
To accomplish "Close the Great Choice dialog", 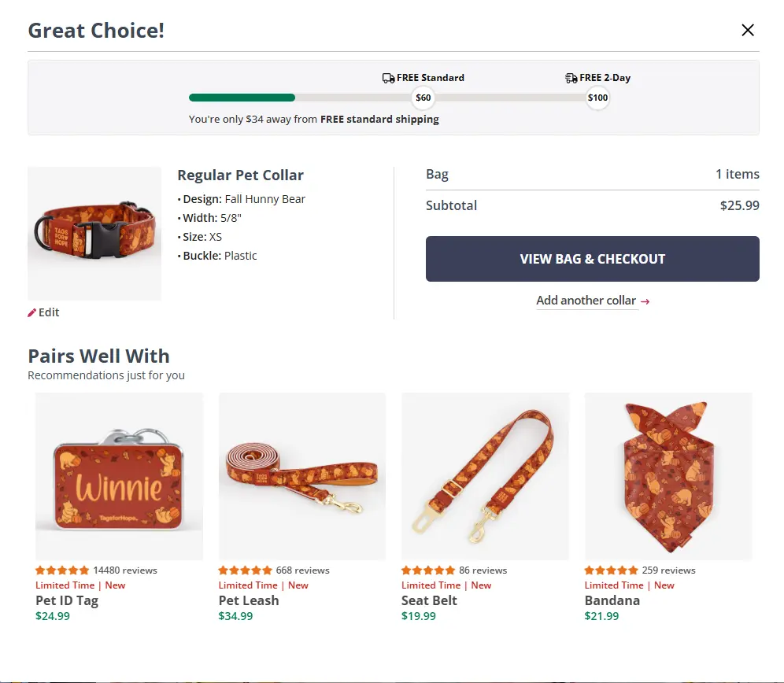I will pyautogui.click(x=748, y=30).
